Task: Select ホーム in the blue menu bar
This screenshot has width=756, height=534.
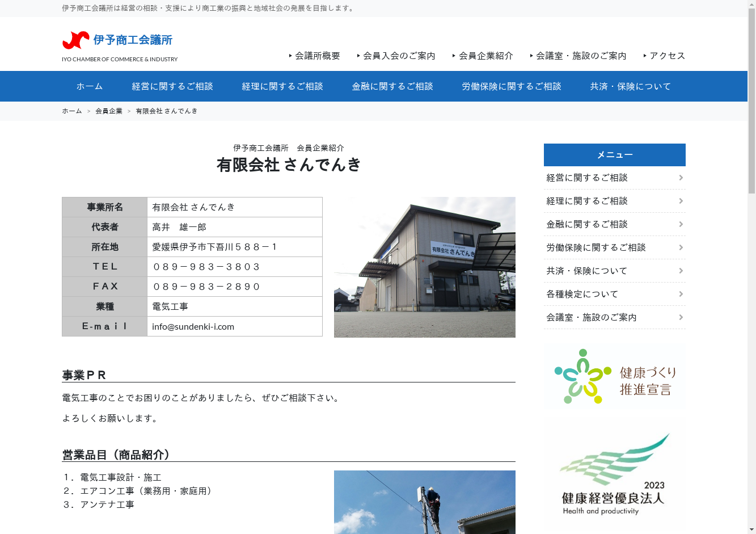Action: tap(90, 86)
